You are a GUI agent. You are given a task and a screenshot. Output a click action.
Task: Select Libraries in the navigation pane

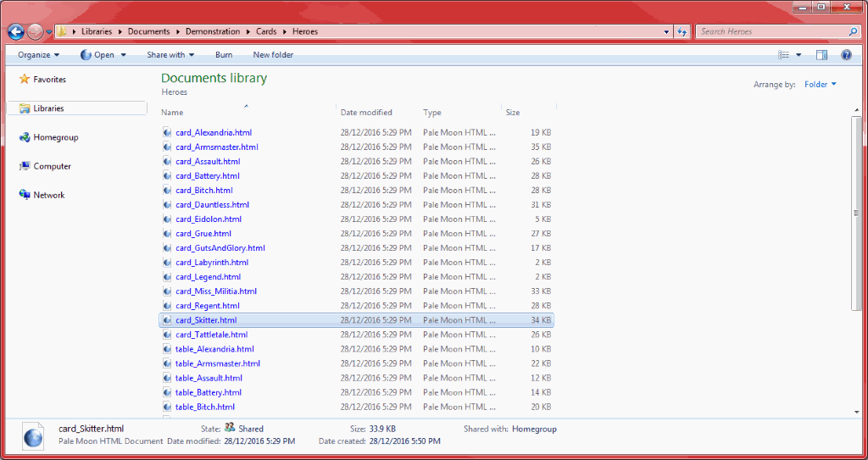tap(48, 108)
